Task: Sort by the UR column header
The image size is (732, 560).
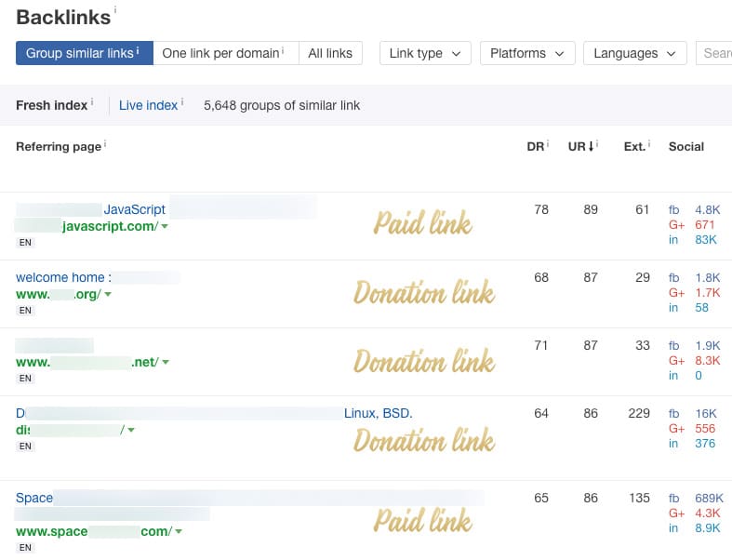Action: (577, 147)
